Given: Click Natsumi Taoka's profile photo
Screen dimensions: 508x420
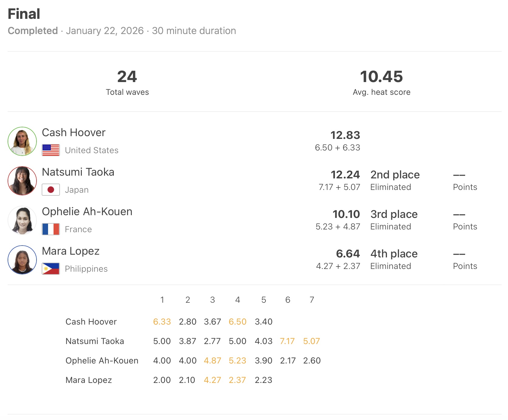Looking at the screenshot, I should 22,181.
